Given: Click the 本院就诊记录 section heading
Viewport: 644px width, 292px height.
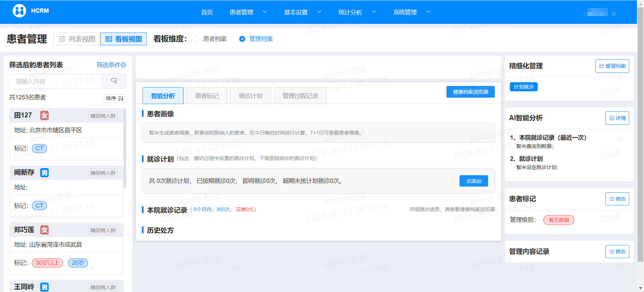Looking at the screenshot, I should 167,210.
